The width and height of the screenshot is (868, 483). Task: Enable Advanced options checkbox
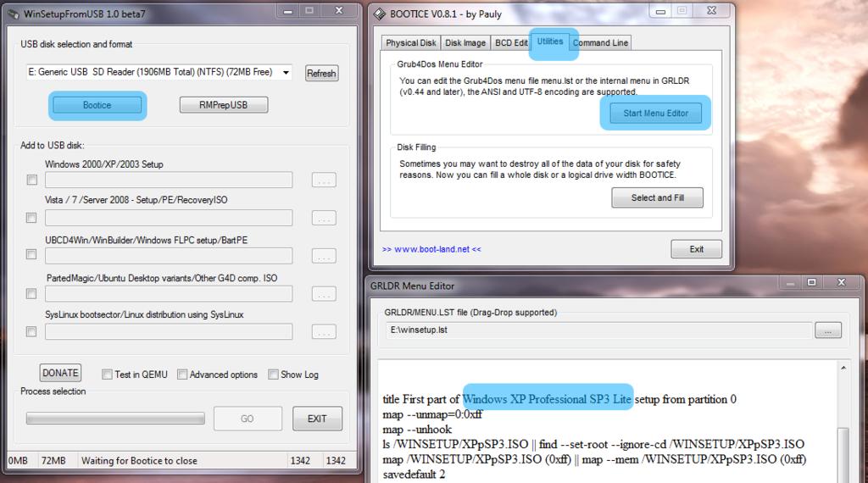coord(182,375)
